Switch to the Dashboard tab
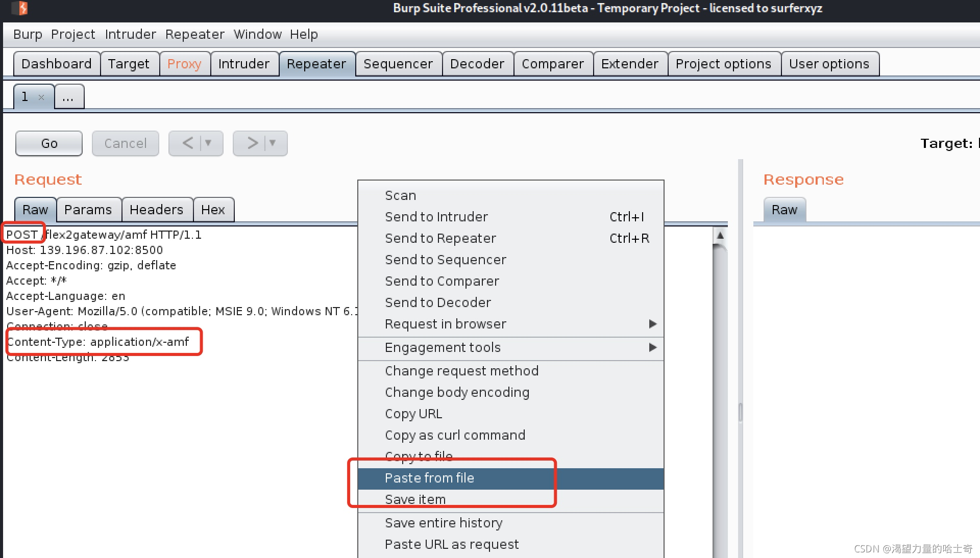The height and width of the screenshot is (558, 980). coord(57,64)
